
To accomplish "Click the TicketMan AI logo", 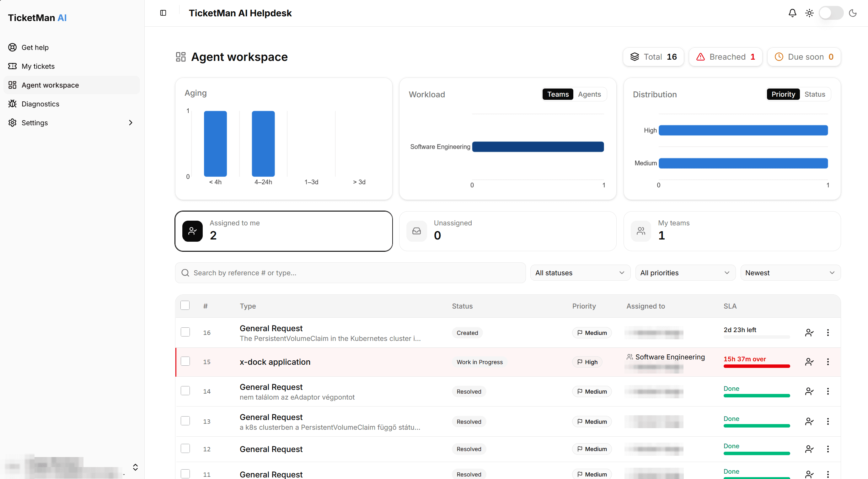I will tap(37, 18).
